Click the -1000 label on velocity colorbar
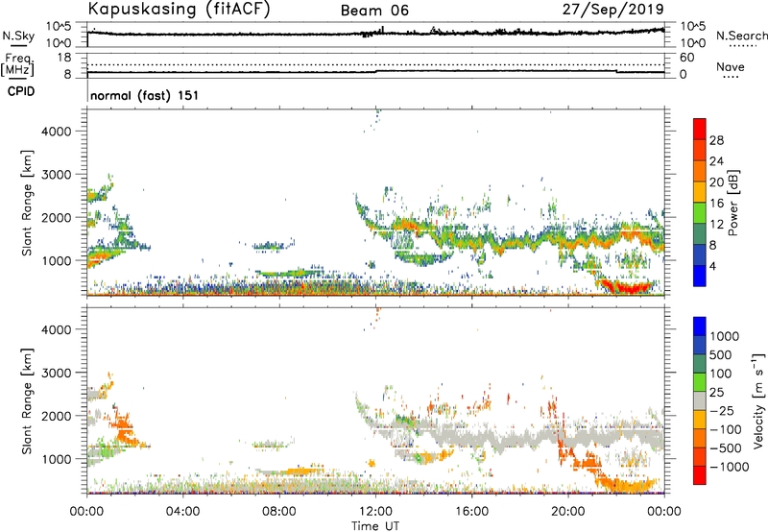Viewport: 768px width, 532px height. 730,467
